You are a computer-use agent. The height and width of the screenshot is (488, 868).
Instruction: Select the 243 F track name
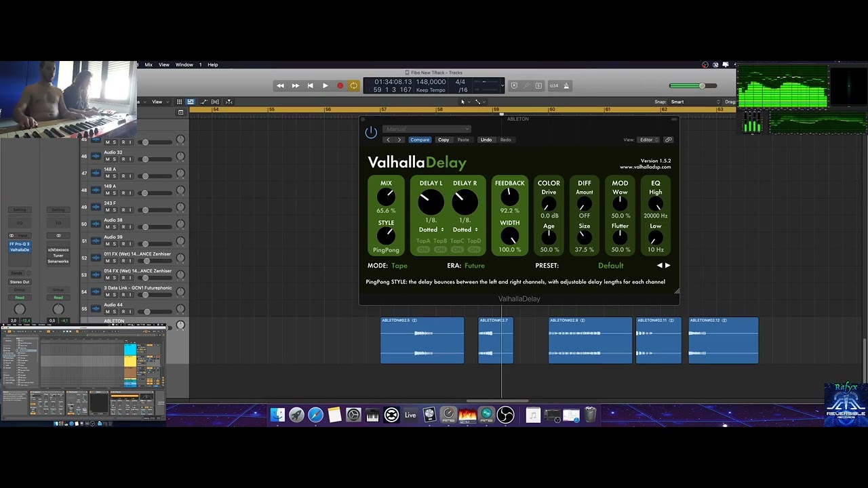coord(110,203)
